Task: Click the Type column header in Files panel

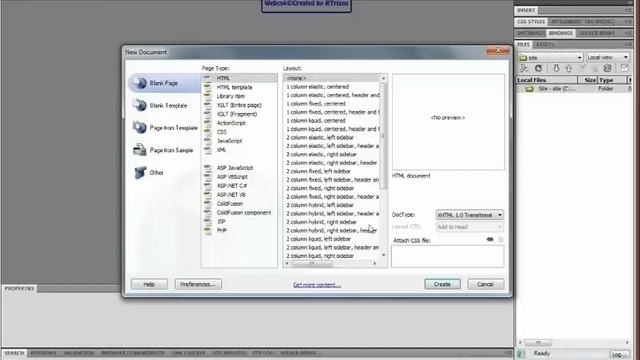Action: (x=612, y=80)
